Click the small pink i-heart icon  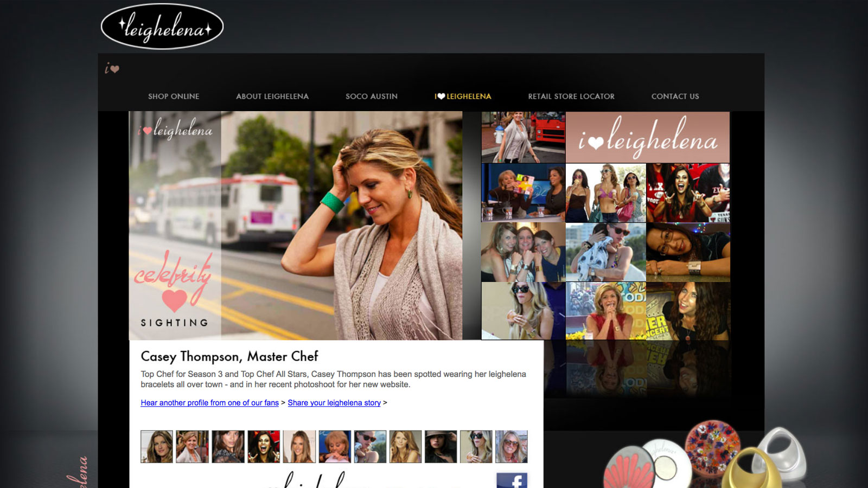(112, 68)
